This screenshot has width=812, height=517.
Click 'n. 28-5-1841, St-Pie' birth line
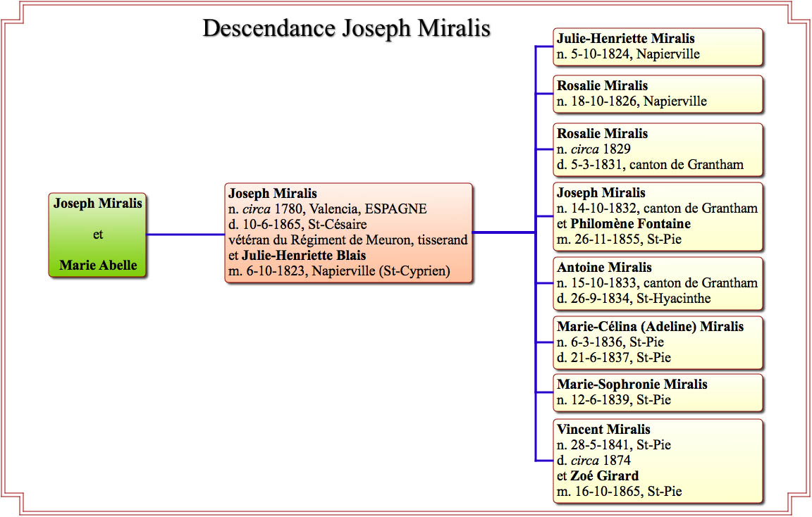(x=614, y=445)
